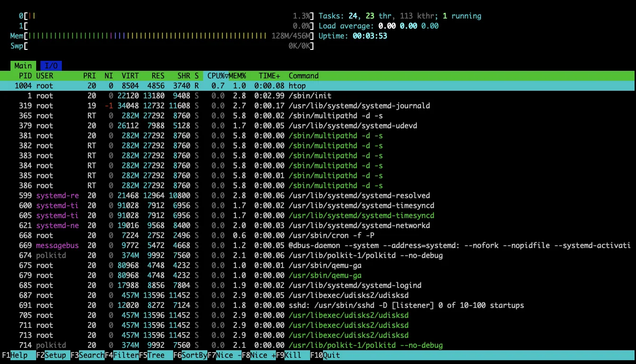Select systemd-timesyncd row PID 600

pos(318,206)
